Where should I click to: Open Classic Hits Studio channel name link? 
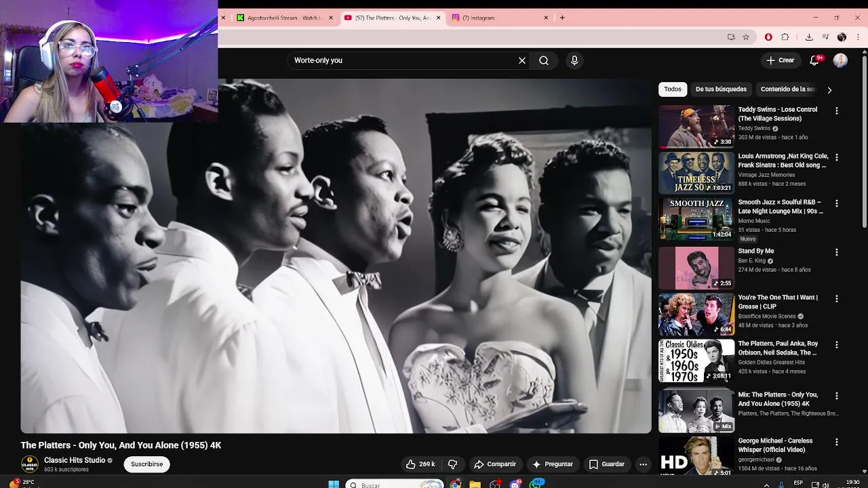click(75, 460)
